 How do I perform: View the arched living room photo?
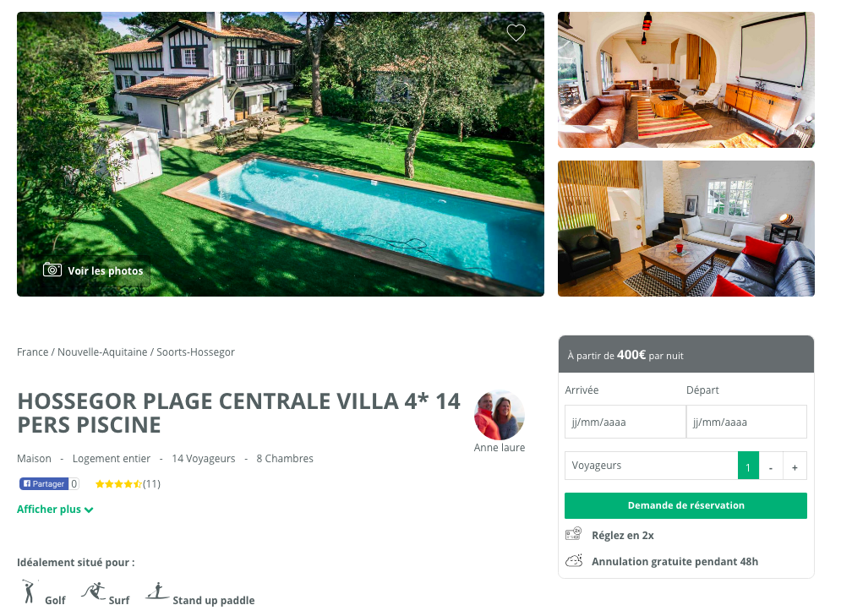685,79
